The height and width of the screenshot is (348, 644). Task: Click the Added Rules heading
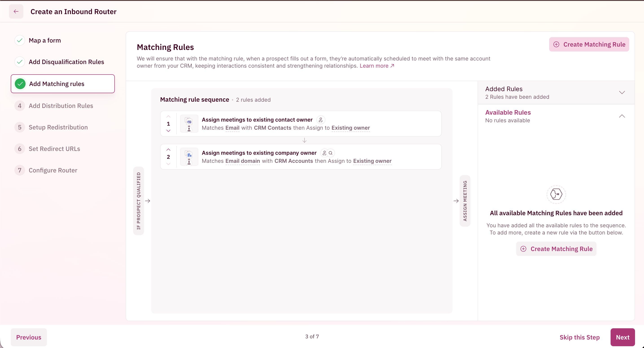pos(504,89)
